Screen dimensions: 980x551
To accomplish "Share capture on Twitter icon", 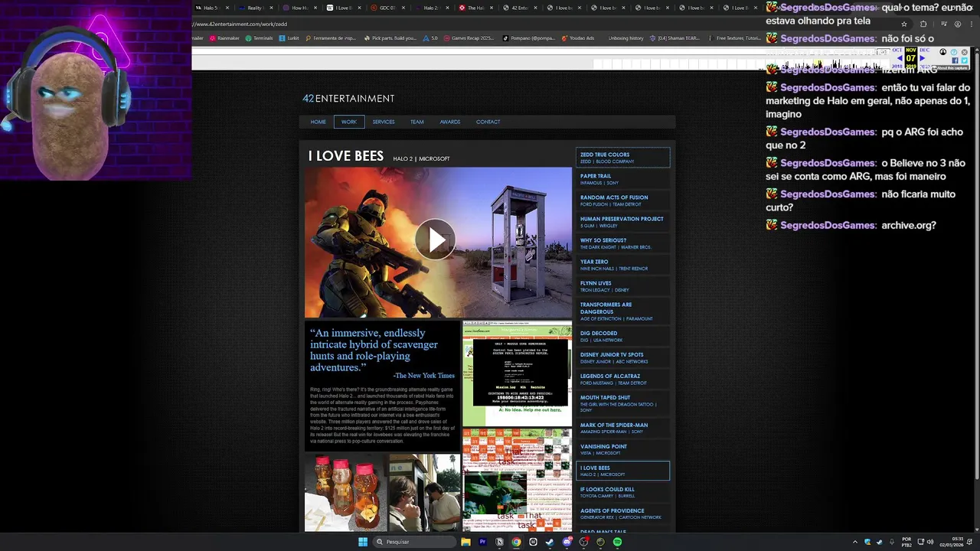I will [965, 60].
